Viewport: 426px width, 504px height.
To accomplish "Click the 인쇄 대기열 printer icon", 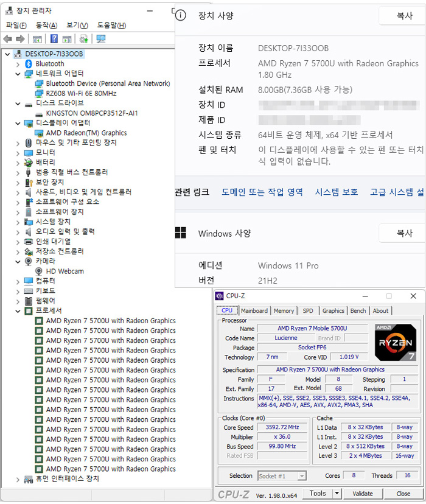I will coord(29,242).
